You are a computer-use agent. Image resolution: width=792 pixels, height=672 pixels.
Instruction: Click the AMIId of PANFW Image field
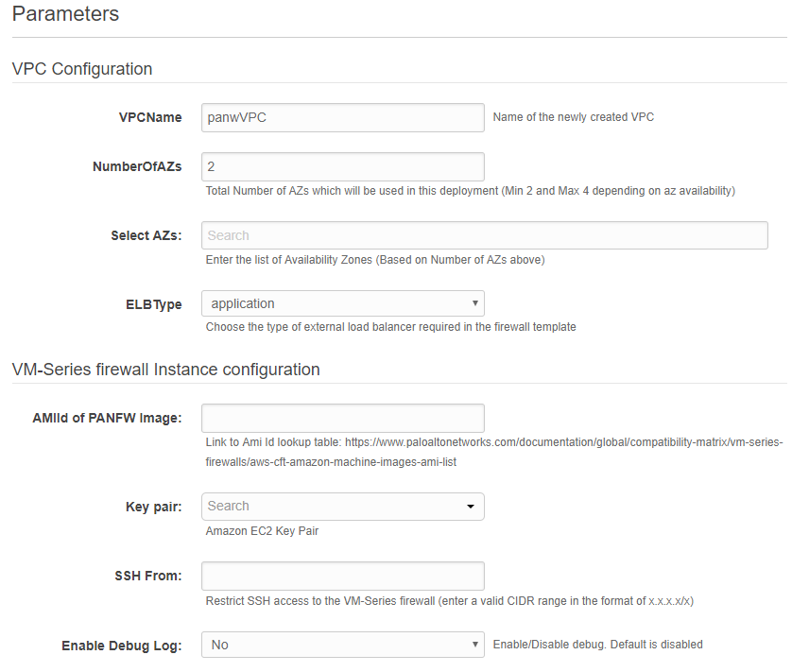(x=342, y=418)
